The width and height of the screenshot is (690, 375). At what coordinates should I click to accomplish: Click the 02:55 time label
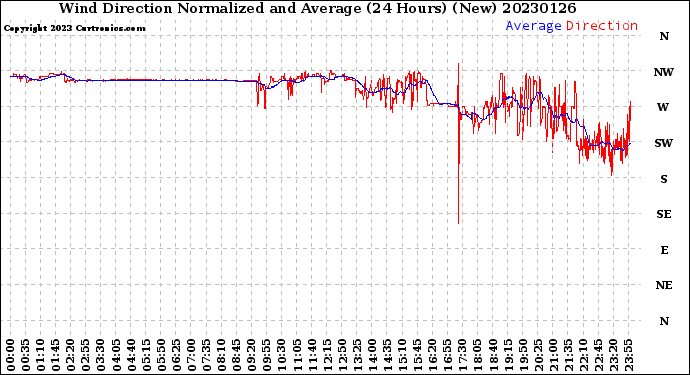click(85, 355)
